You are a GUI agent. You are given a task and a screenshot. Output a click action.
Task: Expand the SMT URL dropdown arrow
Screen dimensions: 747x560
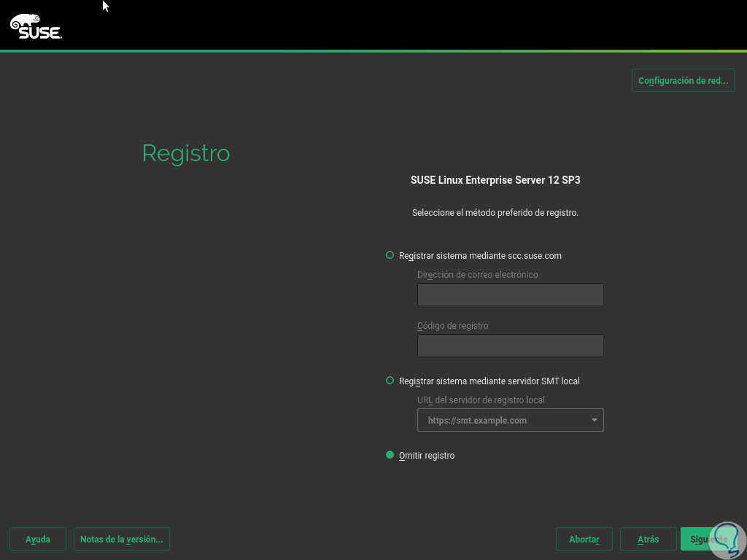[x=594, y=420]
